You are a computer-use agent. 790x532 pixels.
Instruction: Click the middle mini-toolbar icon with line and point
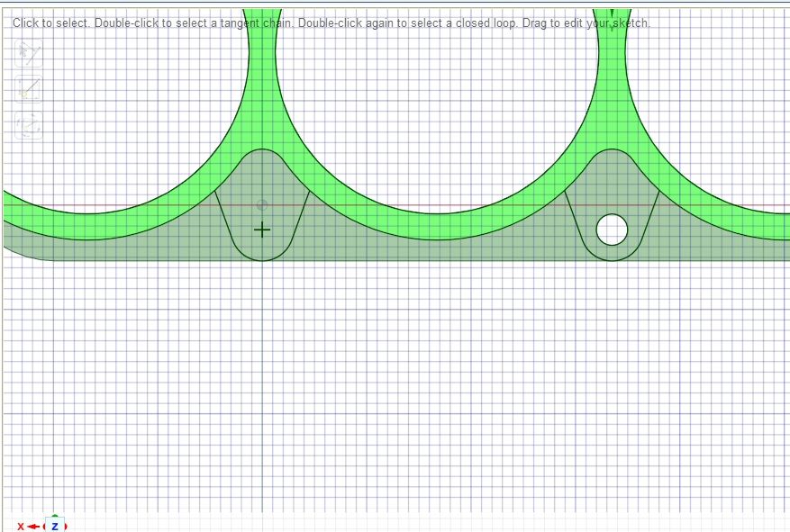[x=29, y=88]
